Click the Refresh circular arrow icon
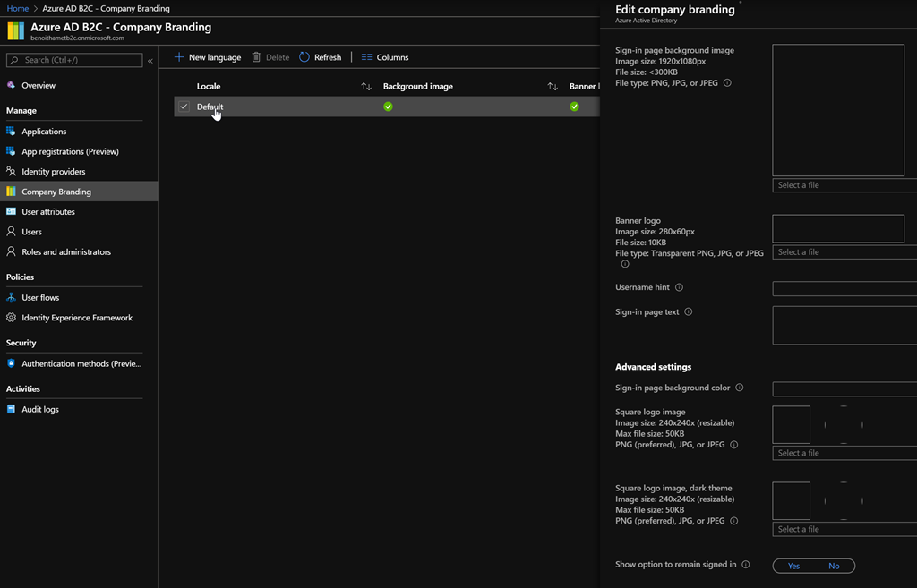This screenshot has height=588, width=917. (304, 56)
